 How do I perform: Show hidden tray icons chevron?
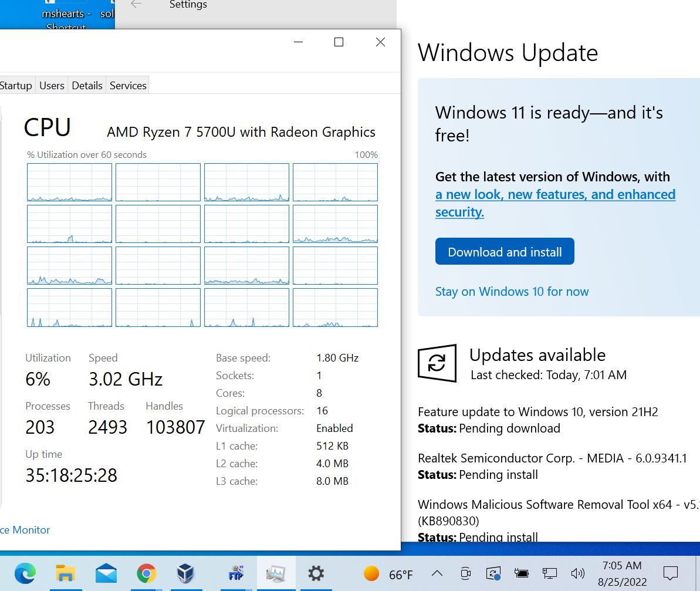point(438,573)
